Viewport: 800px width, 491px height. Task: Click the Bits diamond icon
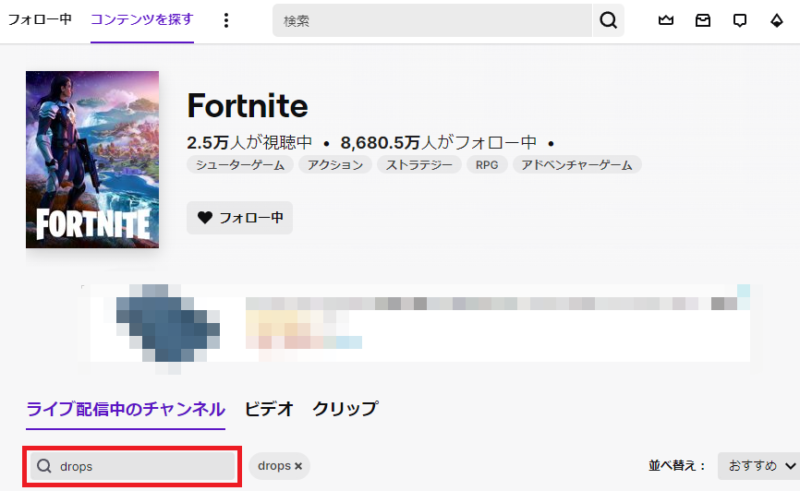pyautogui.click(x=777, y=20)
